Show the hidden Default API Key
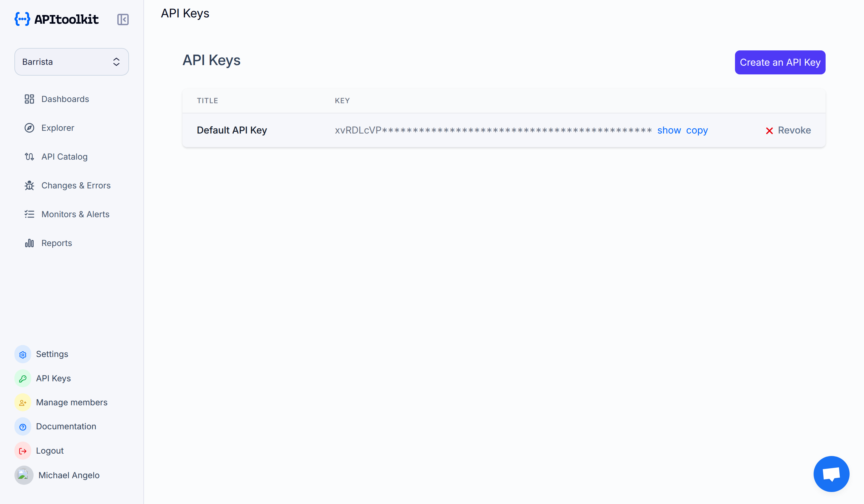 669,130
